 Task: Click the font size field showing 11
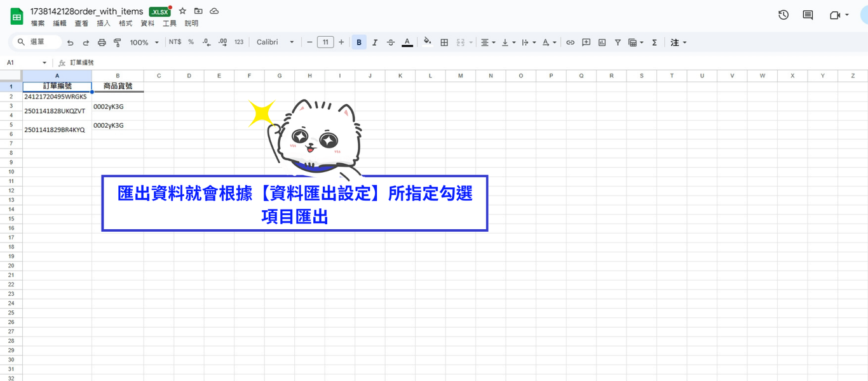pos(325,43)
